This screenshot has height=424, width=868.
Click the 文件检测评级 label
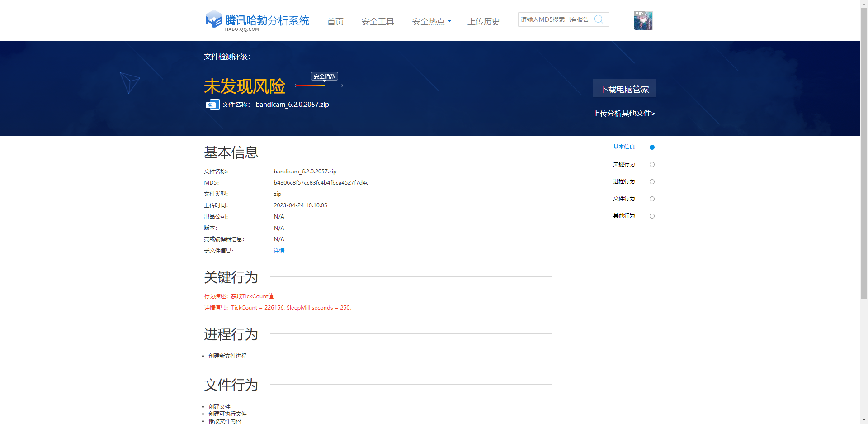pyautogui.click(x=227, y=57)
